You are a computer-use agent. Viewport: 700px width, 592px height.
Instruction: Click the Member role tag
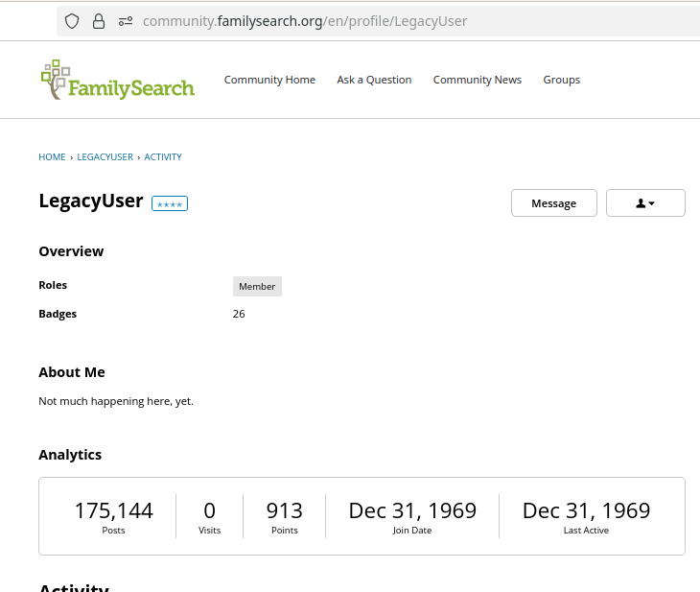[257, 286]
